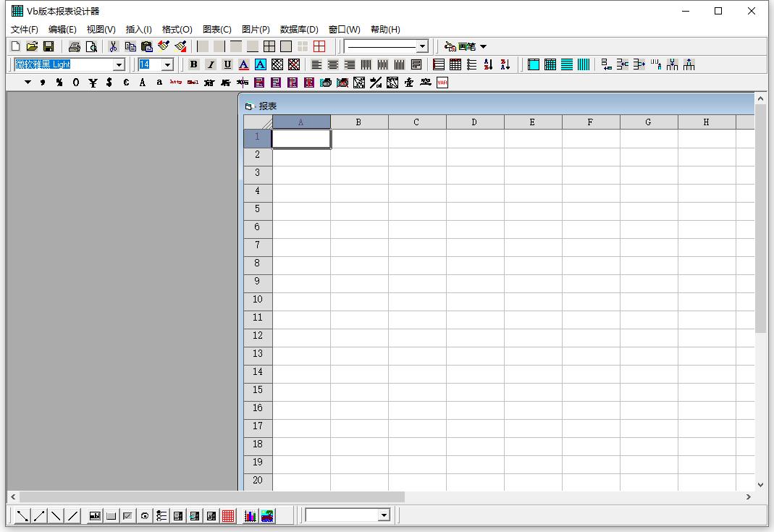Click the center alignment icon
774x532 pixels.
[x=333, y=64]
